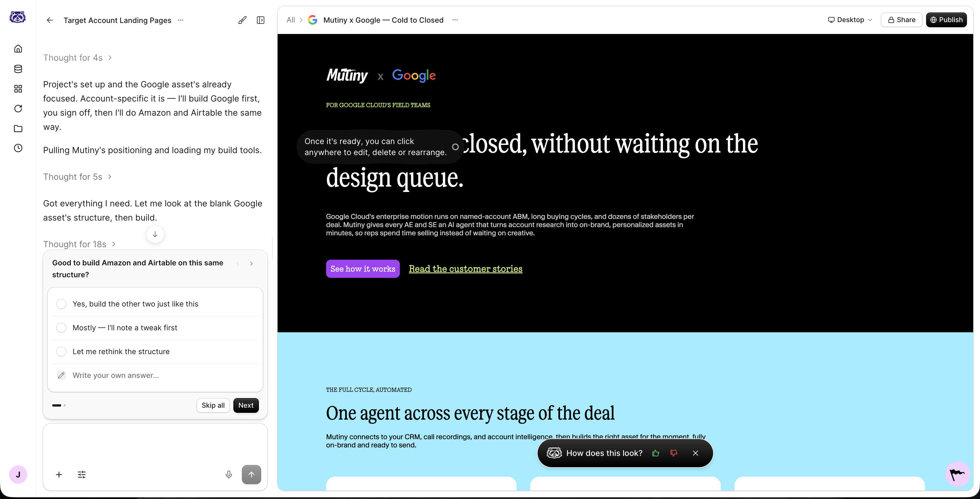
Task: Click the microphone icon
Action: coord(229,475)
